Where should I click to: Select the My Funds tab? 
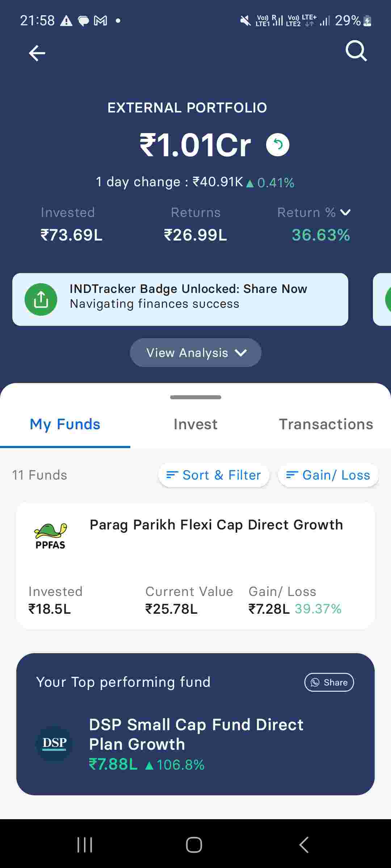tap(65, 424)
